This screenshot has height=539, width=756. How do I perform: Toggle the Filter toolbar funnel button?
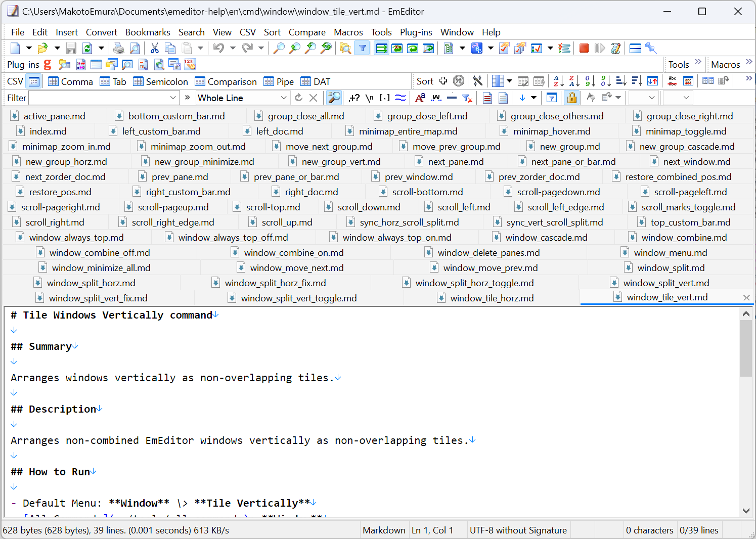point(363,48)
